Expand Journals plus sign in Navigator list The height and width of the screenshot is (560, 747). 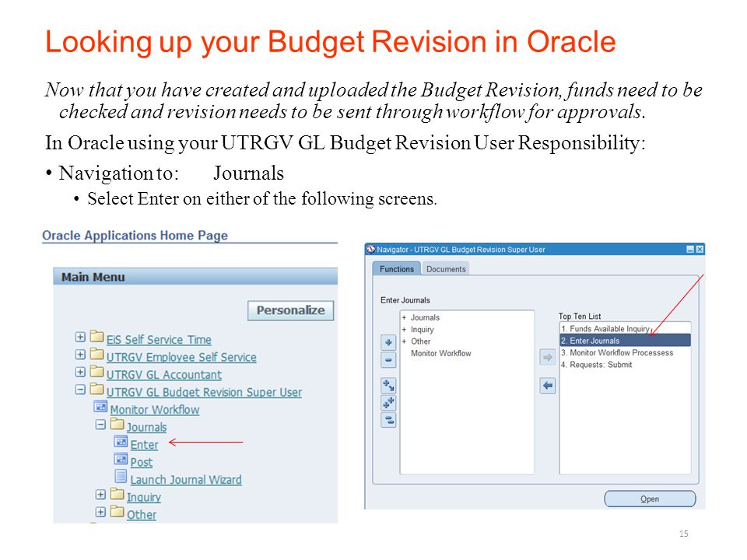click(x=404, y=317)
